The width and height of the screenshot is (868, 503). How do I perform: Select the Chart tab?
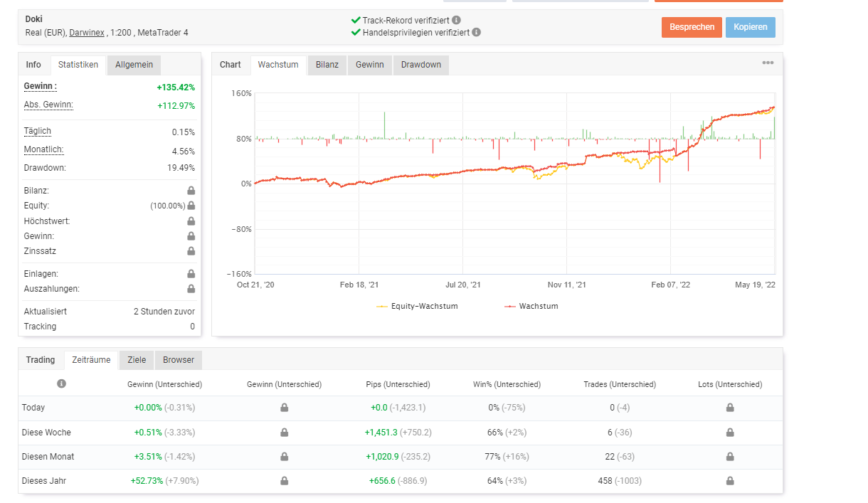(x=231, y=65)
